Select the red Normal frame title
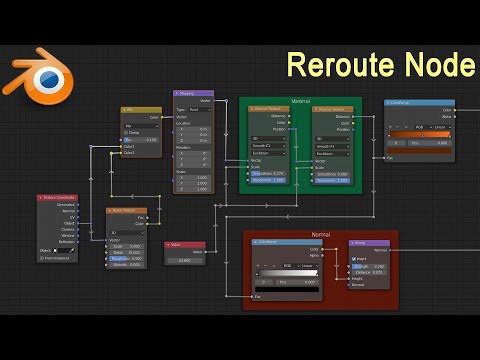 click(x=321, y=234)
